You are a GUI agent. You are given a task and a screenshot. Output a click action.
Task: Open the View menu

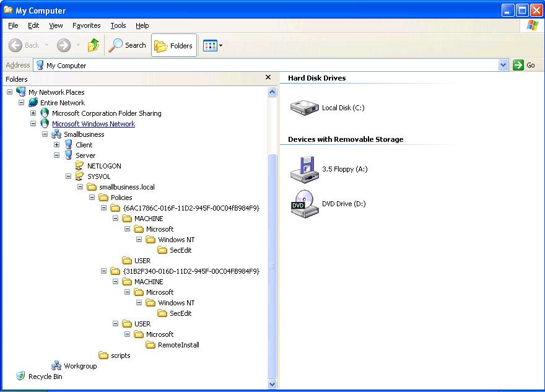[x=56, y=25]
